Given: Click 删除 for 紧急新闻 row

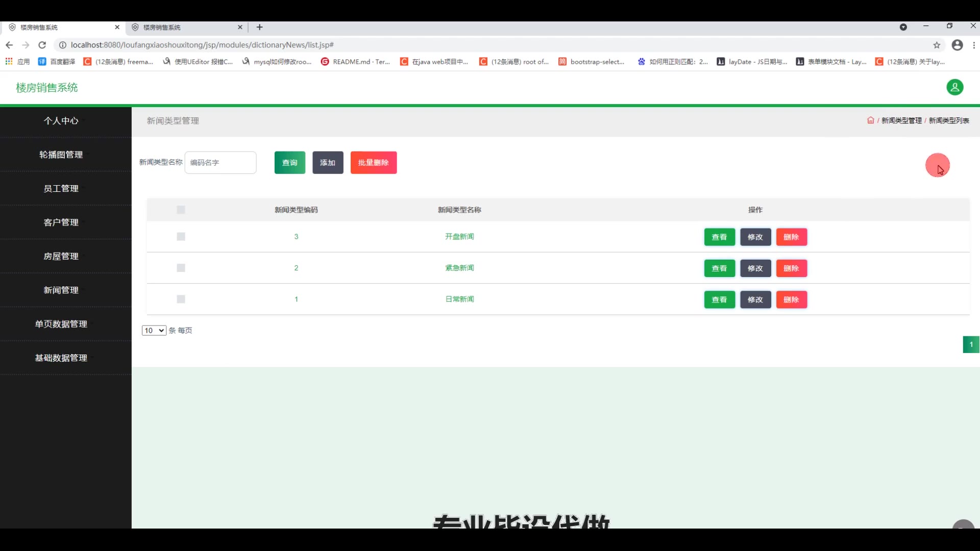Looking at the screenshot, I should point(791,268).
